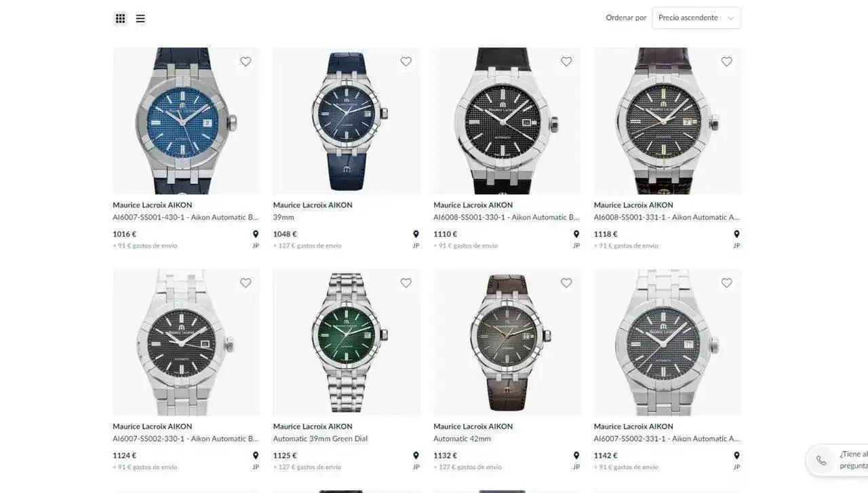
Task: Open the Automatic 39mm Green Dial listing
Action: (320, 439)
